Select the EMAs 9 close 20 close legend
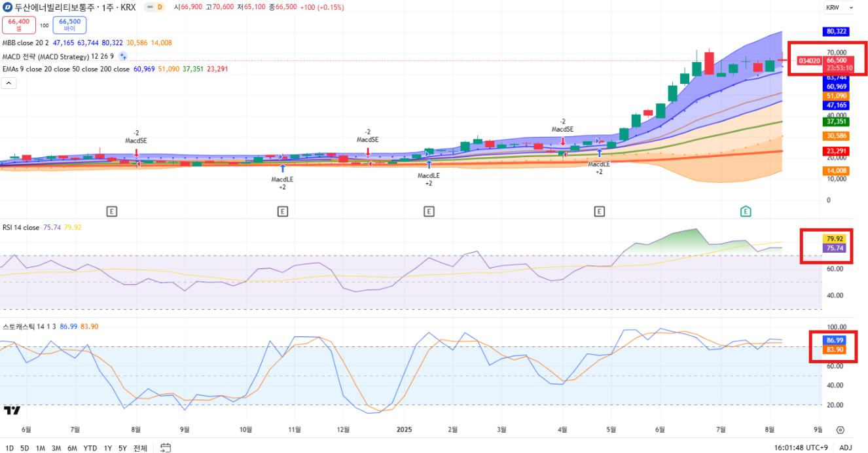The height and width of the screenshot is (453, 868). coord(66,69)
